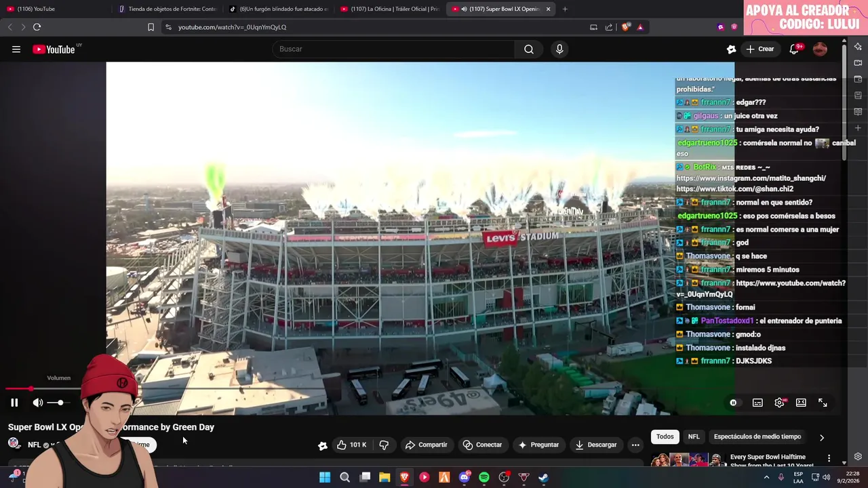
Task: Click the share page icon in the address bar
Action: [x=609, y=27]
